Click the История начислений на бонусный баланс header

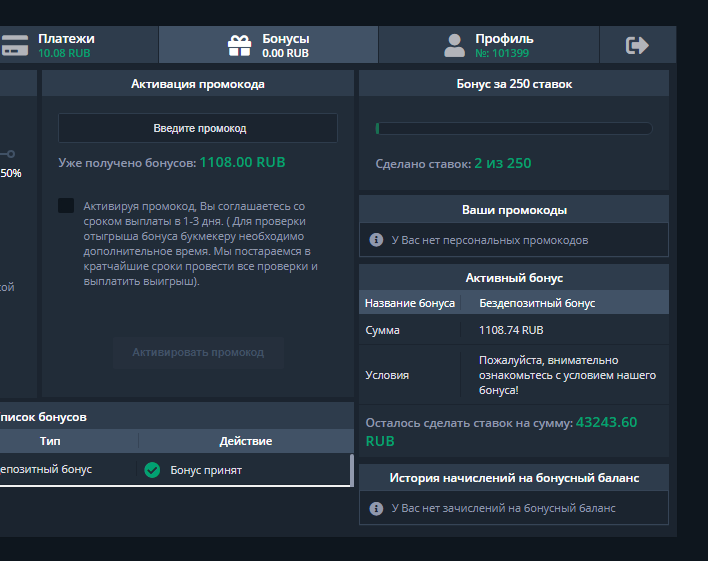pyautogui.click(x=514, y=478)
